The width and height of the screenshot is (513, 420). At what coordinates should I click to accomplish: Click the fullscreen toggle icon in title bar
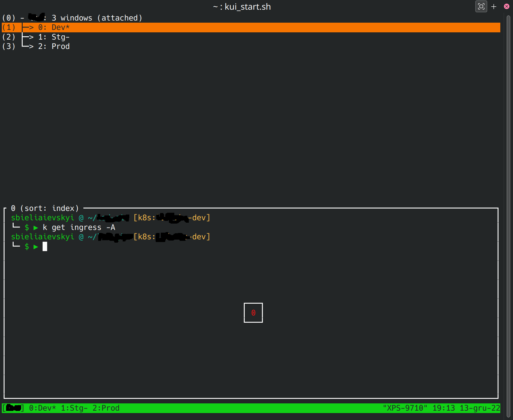click(x=481, y=6)
